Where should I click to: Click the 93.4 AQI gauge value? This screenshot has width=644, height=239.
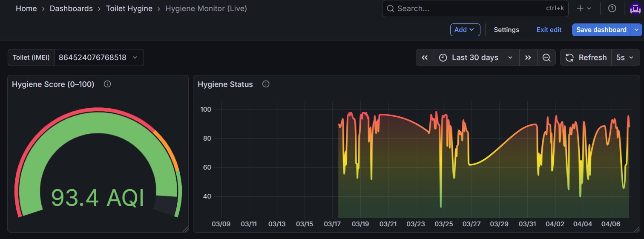98,198
